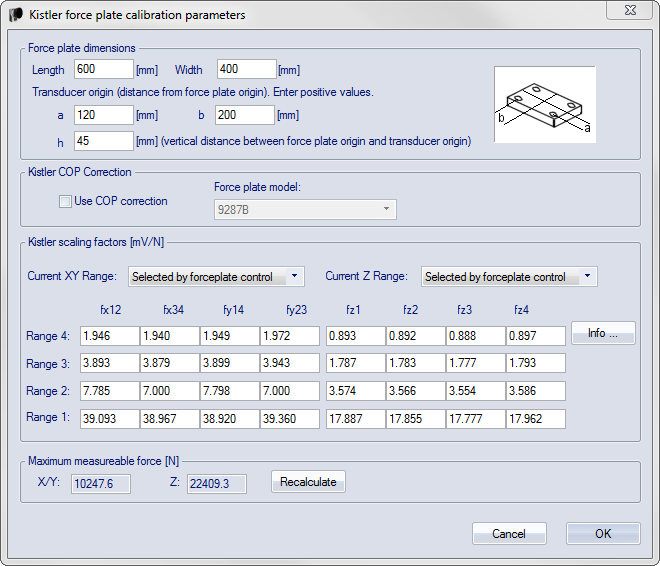Click Range 2 fx34 value 7.000
Image resolution: width=660 pixels, height=566 pixels.
point(170,391)
